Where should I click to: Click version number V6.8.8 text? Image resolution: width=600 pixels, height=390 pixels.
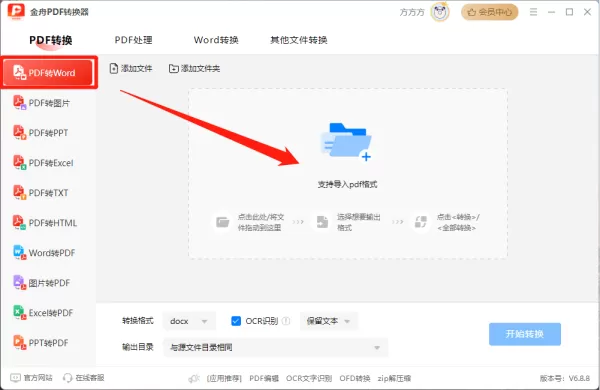pos(579,379)
